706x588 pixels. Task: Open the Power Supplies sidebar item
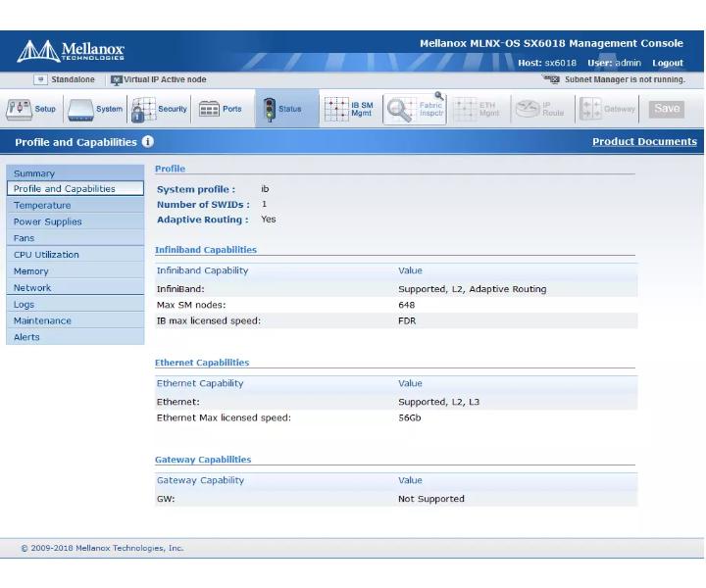[76, 221]
